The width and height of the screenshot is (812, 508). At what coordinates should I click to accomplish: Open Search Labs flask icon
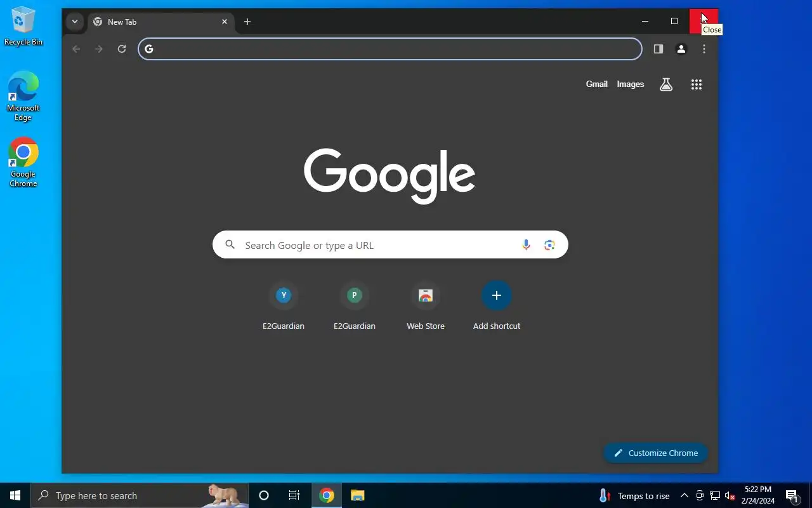click(x=666, y=84)
